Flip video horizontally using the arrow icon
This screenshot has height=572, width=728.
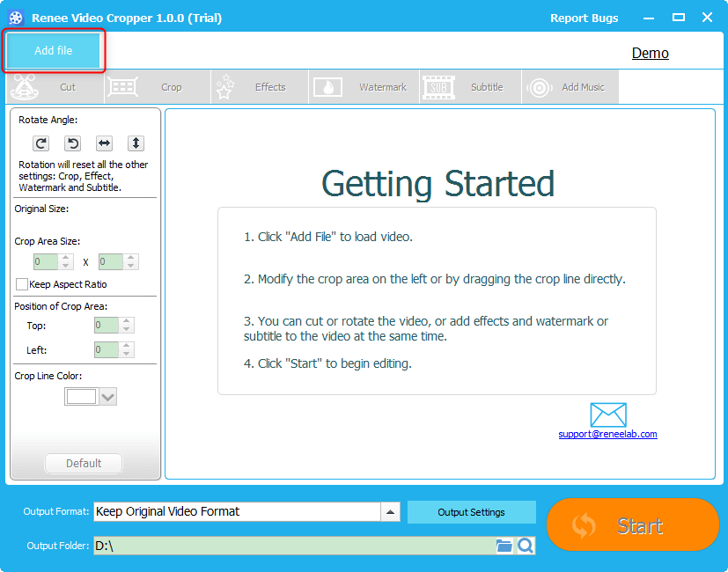click(104, 143)
